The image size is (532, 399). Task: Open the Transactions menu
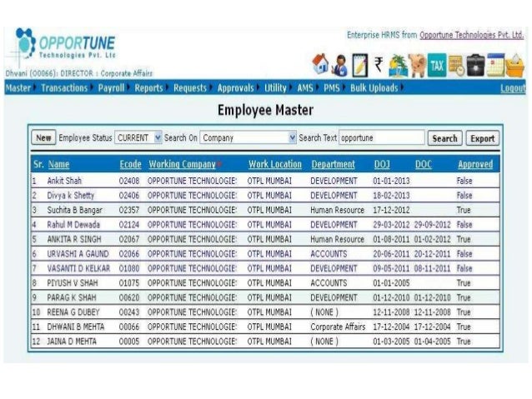pos(64,88)
